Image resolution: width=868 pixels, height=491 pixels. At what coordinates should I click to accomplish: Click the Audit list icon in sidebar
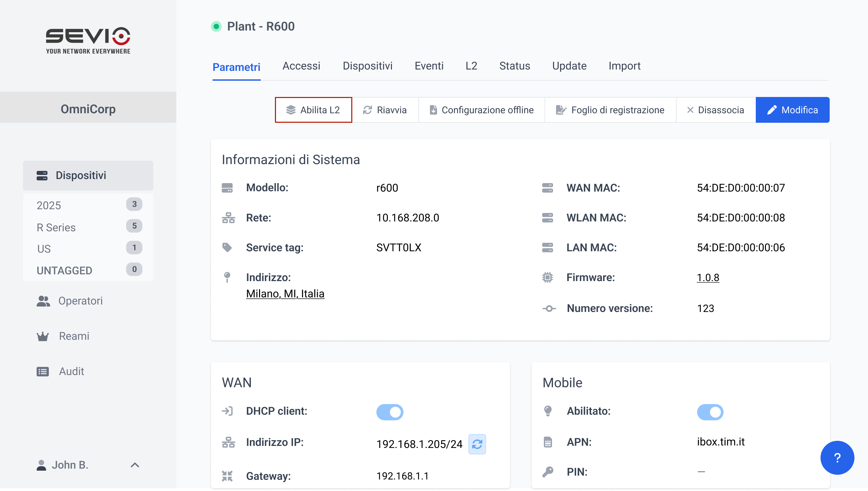pos(43,372)
